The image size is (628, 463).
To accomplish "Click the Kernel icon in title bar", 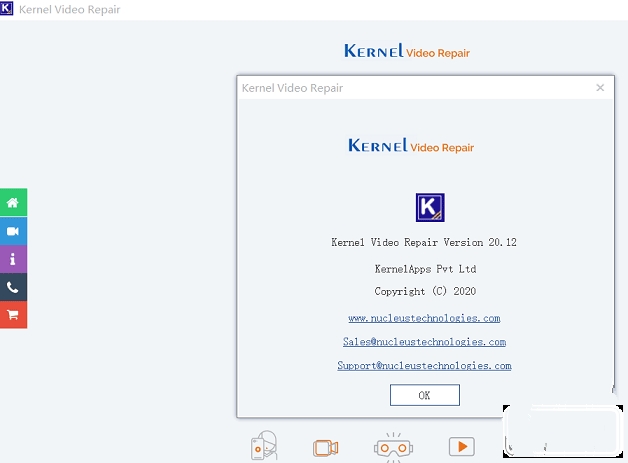I will coord(8,8).
